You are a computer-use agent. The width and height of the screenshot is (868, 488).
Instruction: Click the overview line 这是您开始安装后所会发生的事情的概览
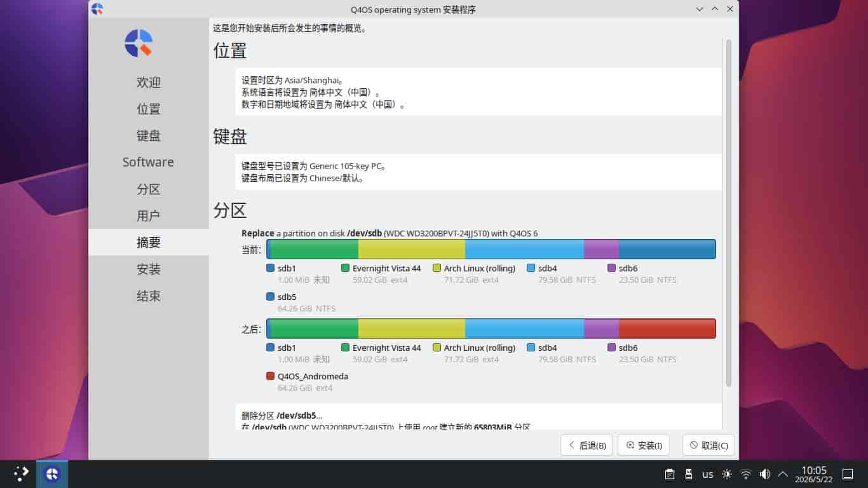click(x=289, y=28)
